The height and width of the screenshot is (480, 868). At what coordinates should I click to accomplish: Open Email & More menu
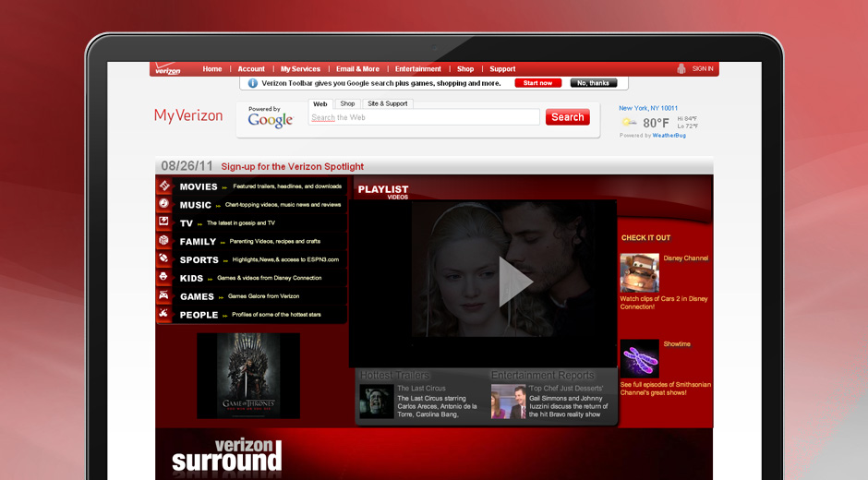click(x=357, y=69)
